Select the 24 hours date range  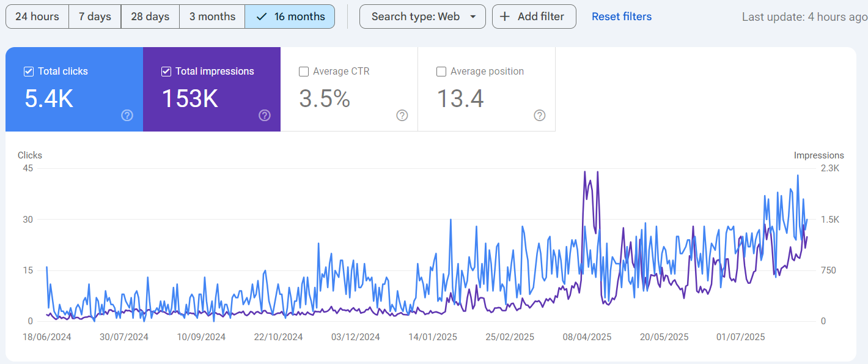[x=37, y=17]
